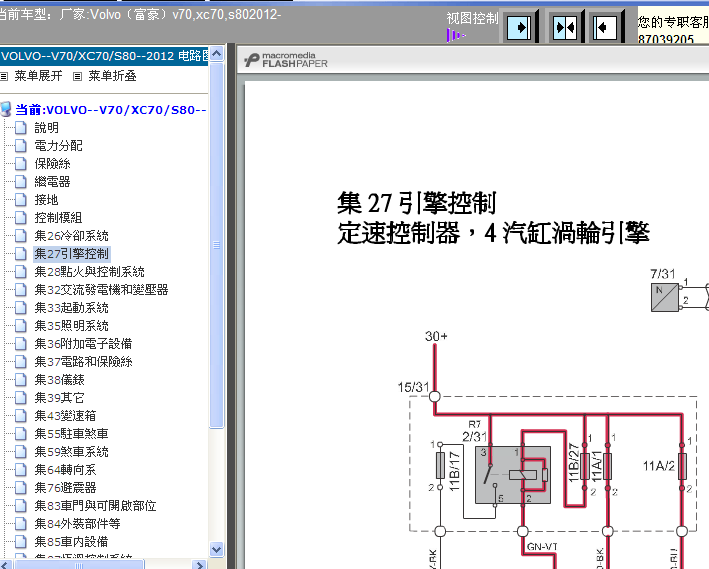Open 集43變速箱

[65, 416]
